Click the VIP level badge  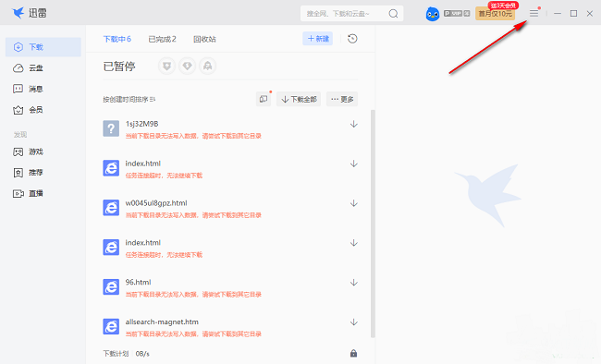[x=457, y=14]
